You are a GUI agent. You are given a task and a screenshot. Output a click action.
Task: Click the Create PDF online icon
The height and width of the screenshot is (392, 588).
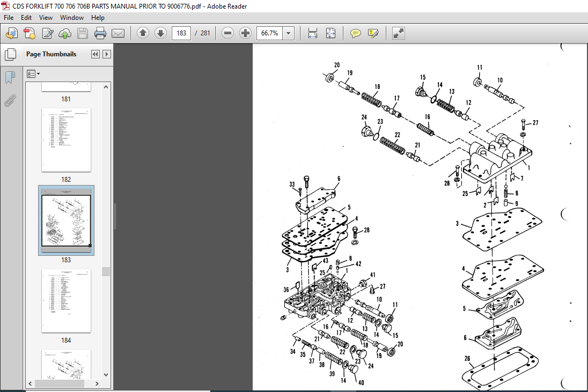[12, 33]
